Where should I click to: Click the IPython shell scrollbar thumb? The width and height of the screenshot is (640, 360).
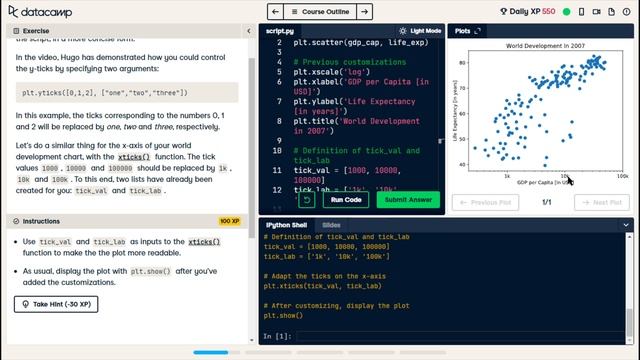coord(629,322)
